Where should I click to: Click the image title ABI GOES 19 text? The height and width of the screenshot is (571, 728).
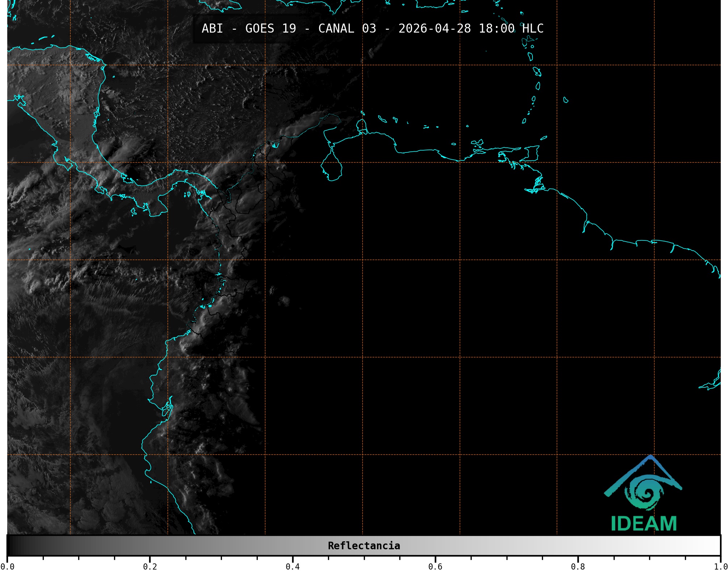[248, 29]
